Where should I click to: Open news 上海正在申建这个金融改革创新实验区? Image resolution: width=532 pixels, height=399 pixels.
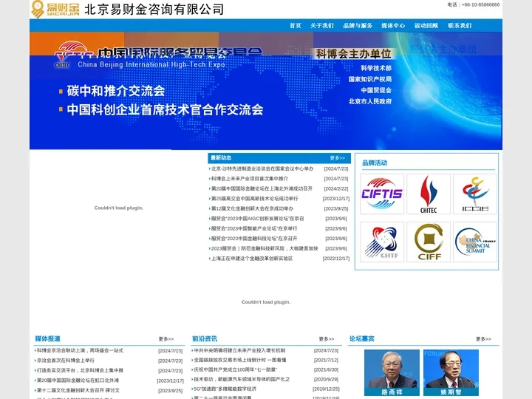(252, 258)
